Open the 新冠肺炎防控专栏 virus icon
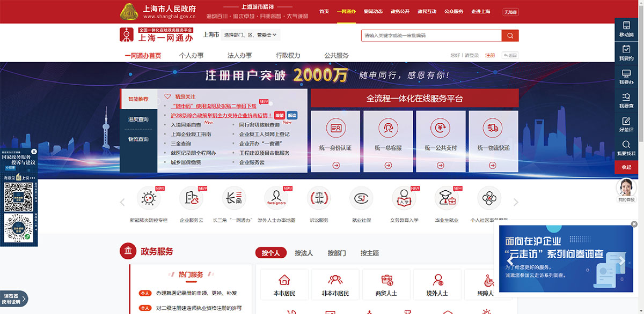644x314 pixels. pos(149,199)
